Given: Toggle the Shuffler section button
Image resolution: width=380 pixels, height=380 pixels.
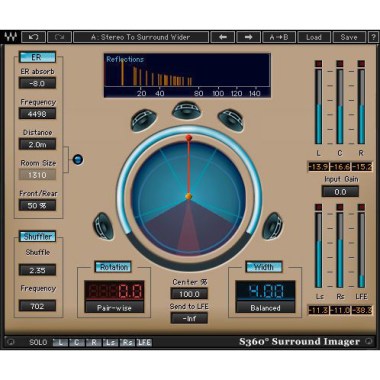Looking at the screenshot, I should [37, 237].
